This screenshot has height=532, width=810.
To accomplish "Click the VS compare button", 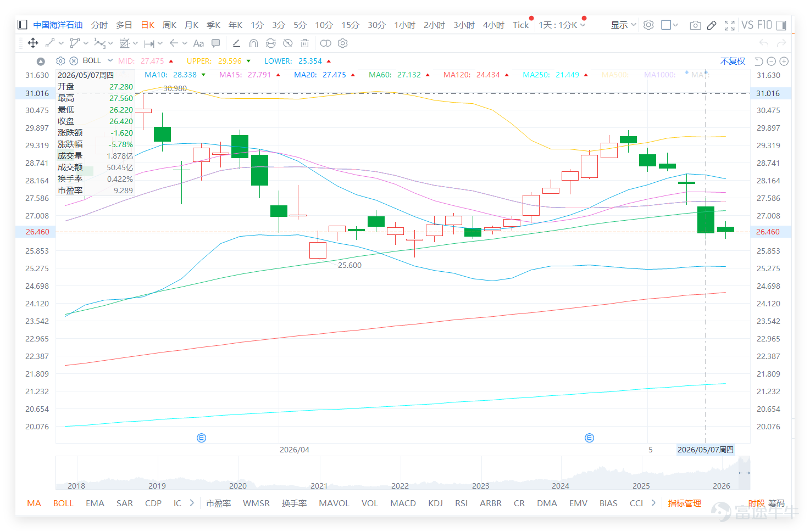I will pos(747,25).
